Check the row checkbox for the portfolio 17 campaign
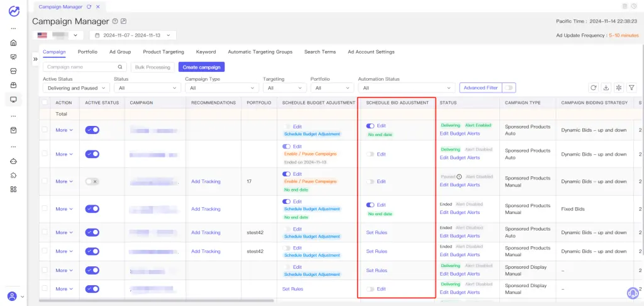This screenshot has height=306, width=644. click(45, 181)
